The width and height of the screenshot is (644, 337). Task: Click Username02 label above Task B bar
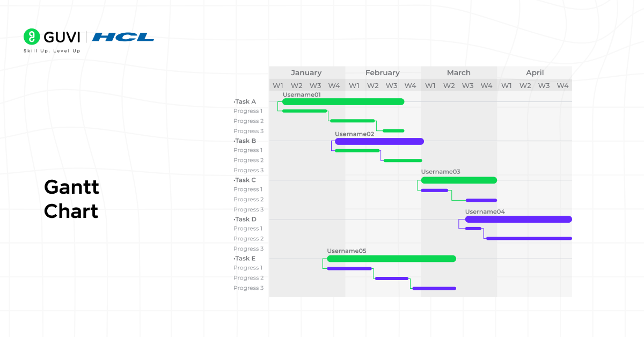click(x=354, y=134)
